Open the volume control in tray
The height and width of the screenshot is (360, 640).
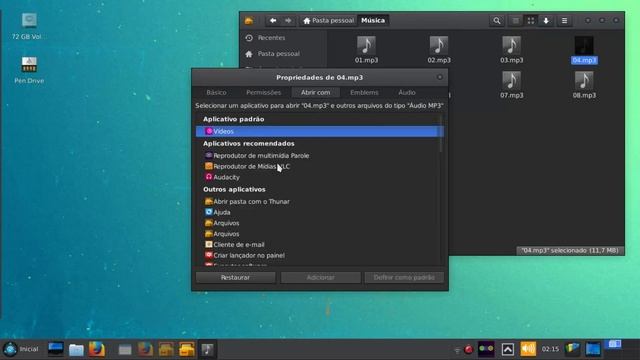click(x=528, y=349)
